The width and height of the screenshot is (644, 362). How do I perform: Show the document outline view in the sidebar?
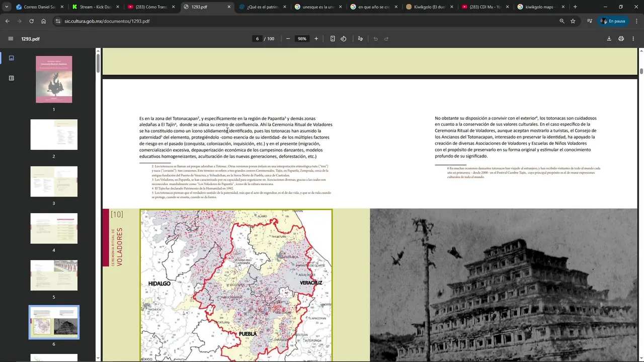11,78
